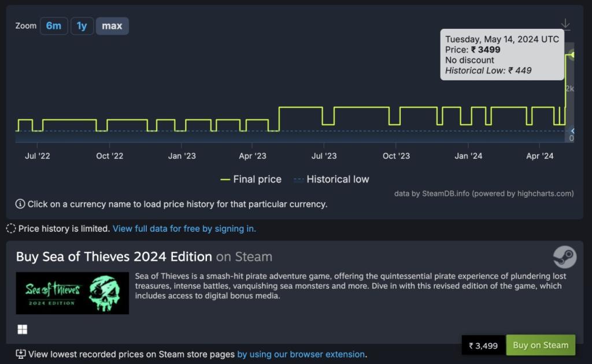The height and width of the screenshot is (364, 592).
Task: Follow the 'by using our browser extension' link
Action: coord(301,354)
